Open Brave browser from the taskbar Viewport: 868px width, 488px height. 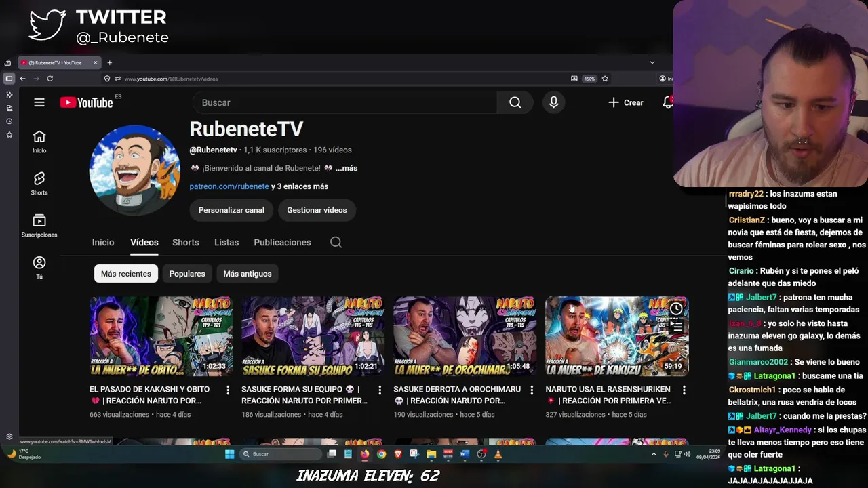tap(398, 454)
